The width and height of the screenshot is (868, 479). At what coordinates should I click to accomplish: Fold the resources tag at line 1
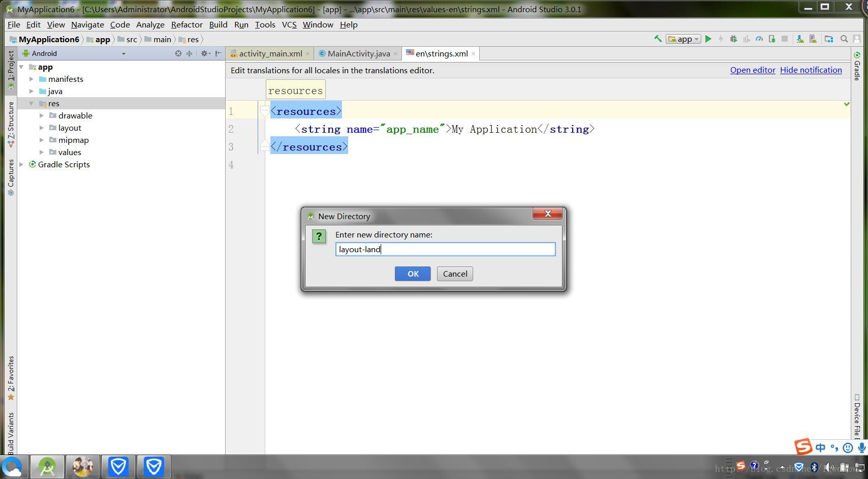264,111
